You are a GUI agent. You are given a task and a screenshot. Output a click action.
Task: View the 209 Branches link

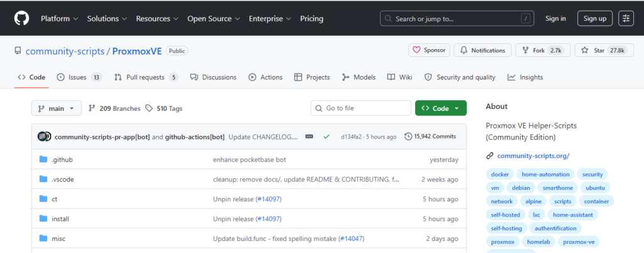(114, 108)
